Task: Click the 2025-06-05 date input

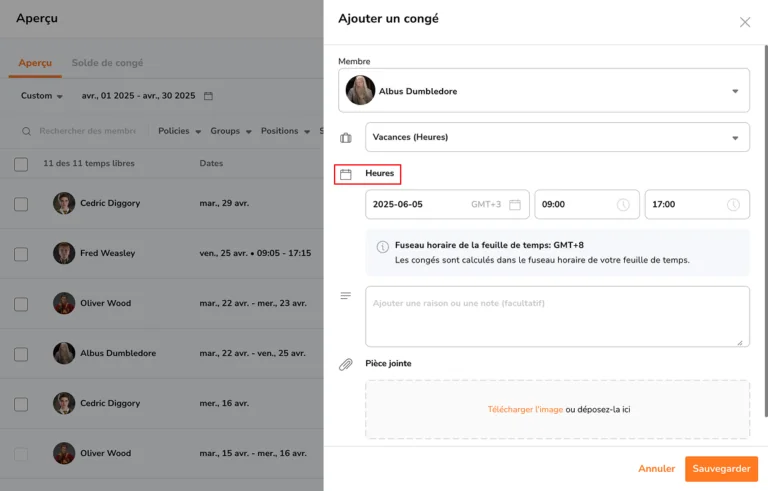Action: click(447, 204)
